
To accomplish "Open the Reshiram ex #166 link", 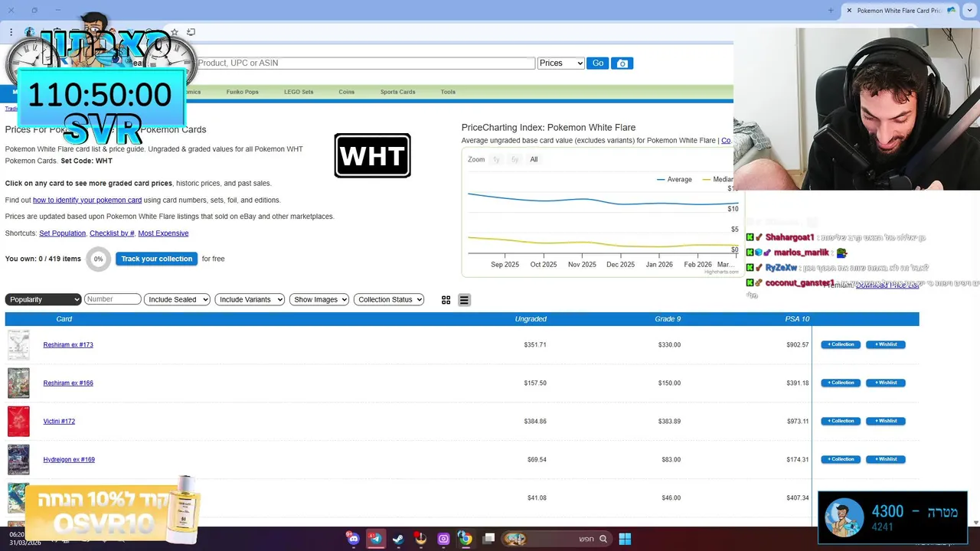I will pos(68,383).
